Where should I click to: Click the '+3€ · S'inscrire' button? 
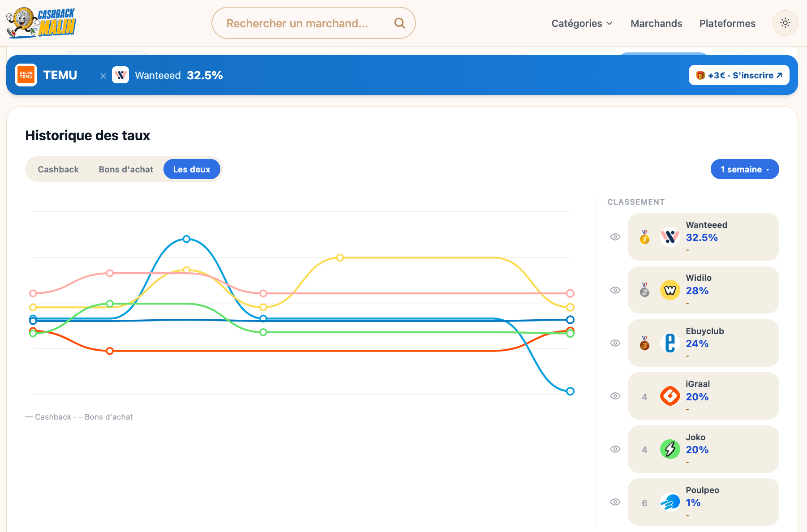coord(739,75)
